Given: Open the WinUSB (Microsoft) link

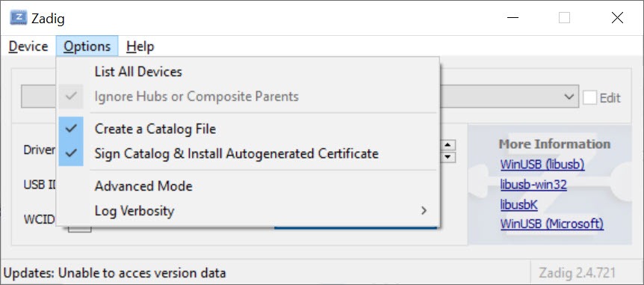Looking at the screenshot, I should [552, 224].
